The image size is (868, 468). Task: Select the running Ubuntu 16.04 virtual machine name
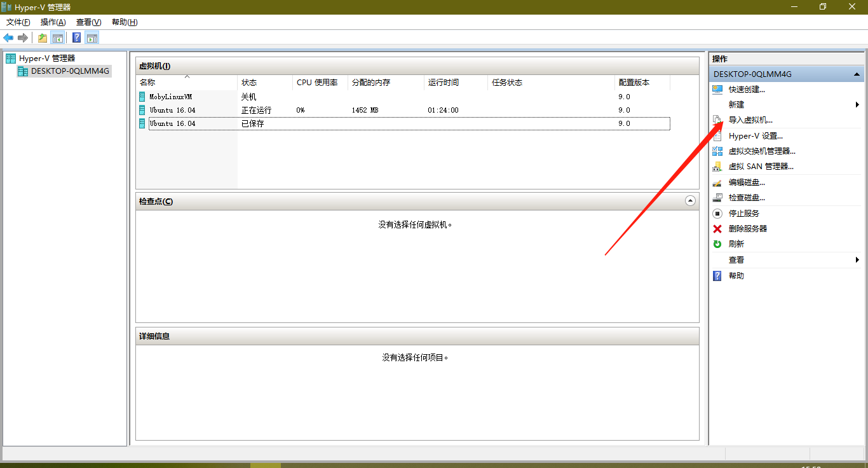(173, 111)
